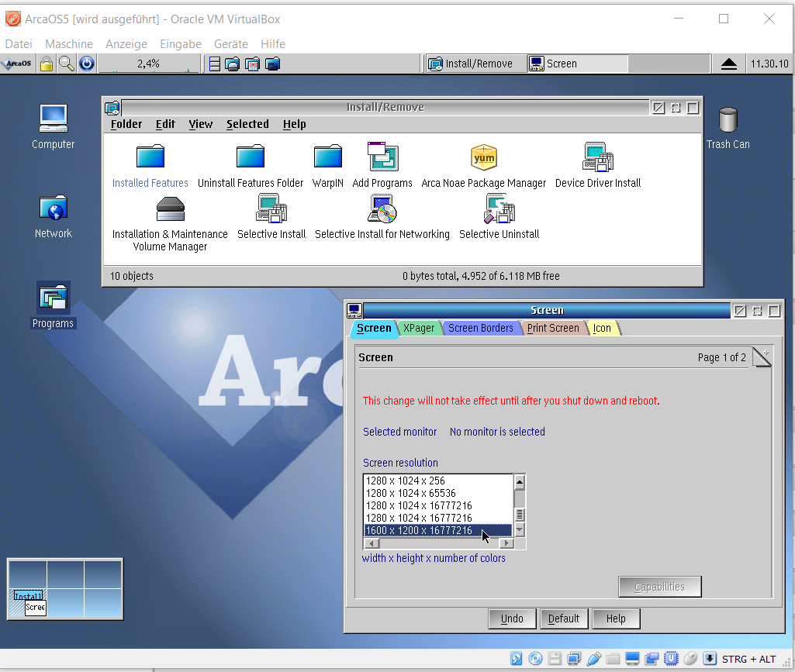
Task: Click the VirtualBox display status icon
Action: pos(632,658)
